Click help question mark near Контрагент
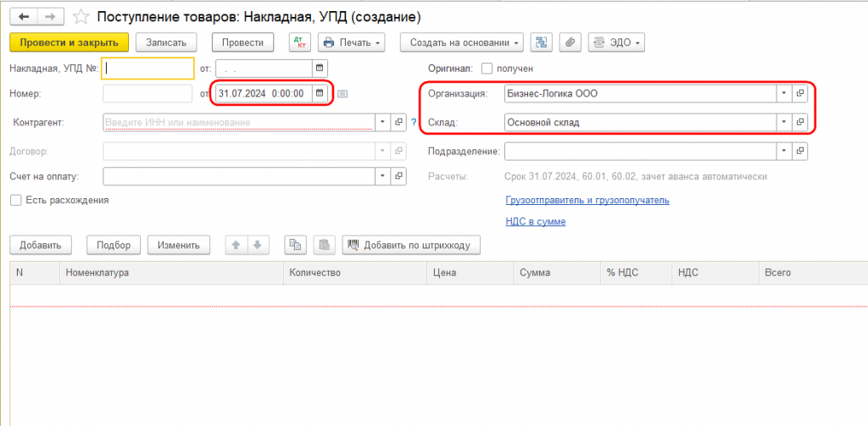The image size is (868, 426). (414, 122)
